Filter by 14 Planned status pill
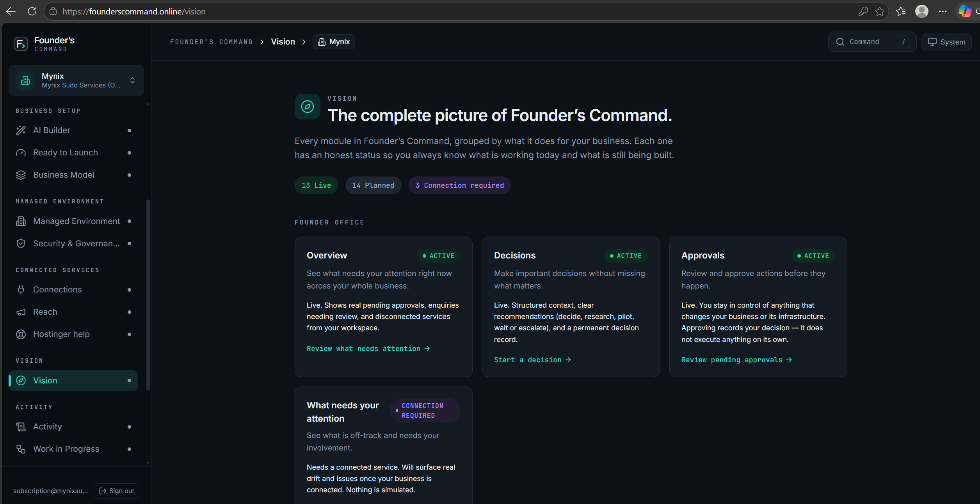 pyautogui.click(x=373, y=185)
